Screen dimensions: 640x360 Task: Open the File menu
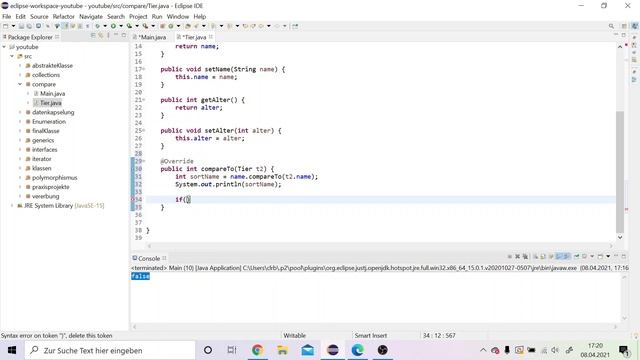click(x=7, y=16)
